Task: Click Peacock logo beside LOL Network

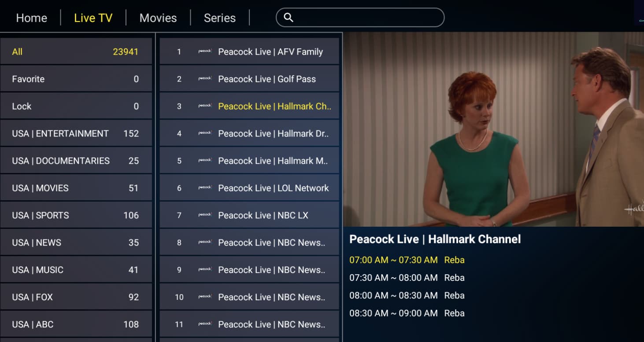Action: point(205,188)
